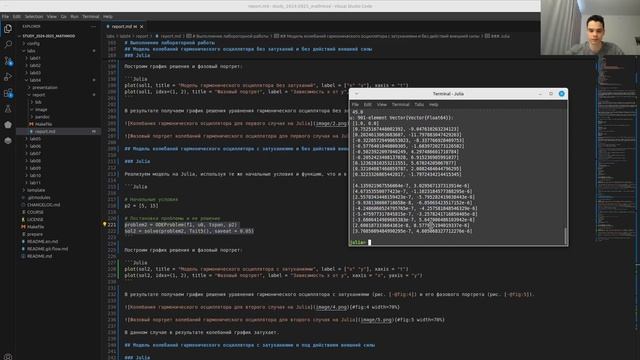Image resolution: width=640 pixels, height=360 pixels.
Task: Open the Explorer view in activity bar
Action: (8, 29)
